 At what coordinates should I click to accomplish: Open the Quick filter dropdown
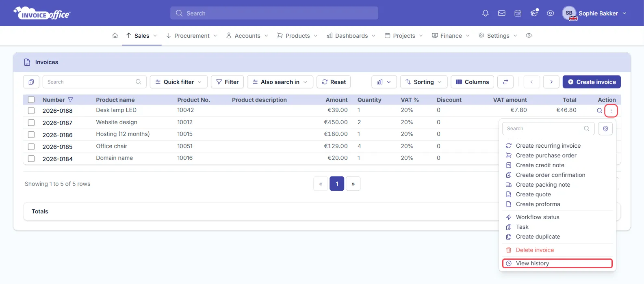pos(179,82)
